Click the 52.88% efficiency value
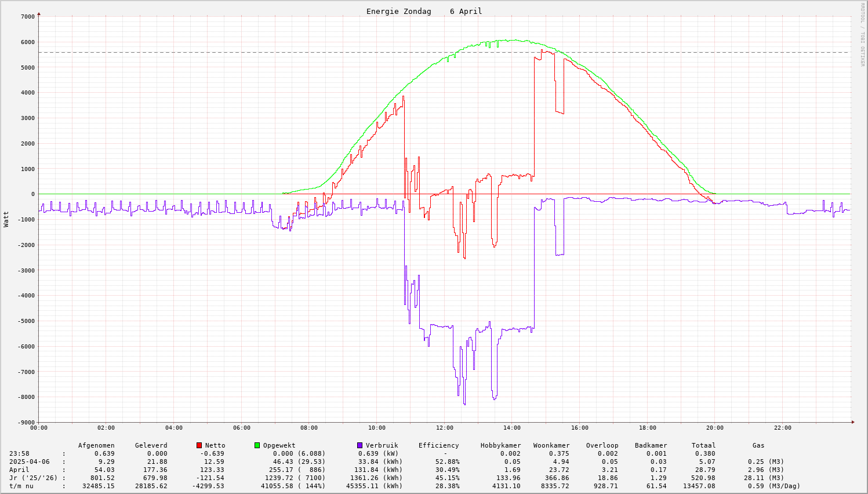This screenshot has height=494, width=868. click(x=447, y=462)
